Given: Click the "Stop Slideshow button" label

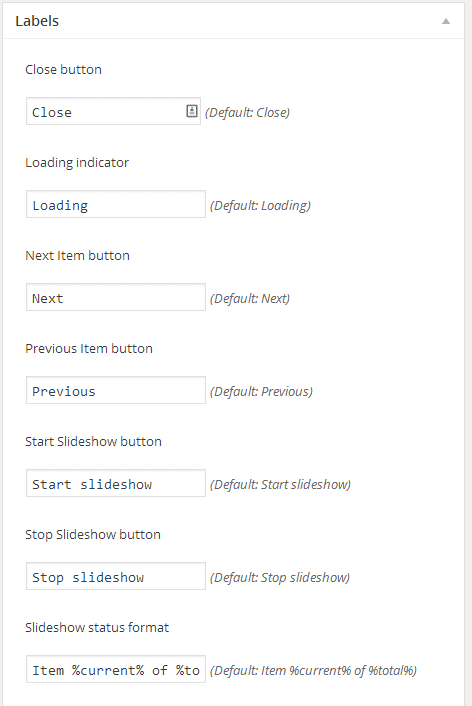Looking at the screenshot, I should [x=93, y=535].
